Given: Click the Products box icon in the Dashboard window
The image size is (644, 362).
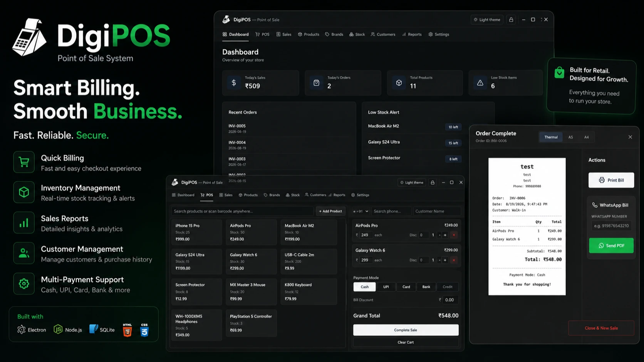Looking at the screenshot, I should click(300, 34).
